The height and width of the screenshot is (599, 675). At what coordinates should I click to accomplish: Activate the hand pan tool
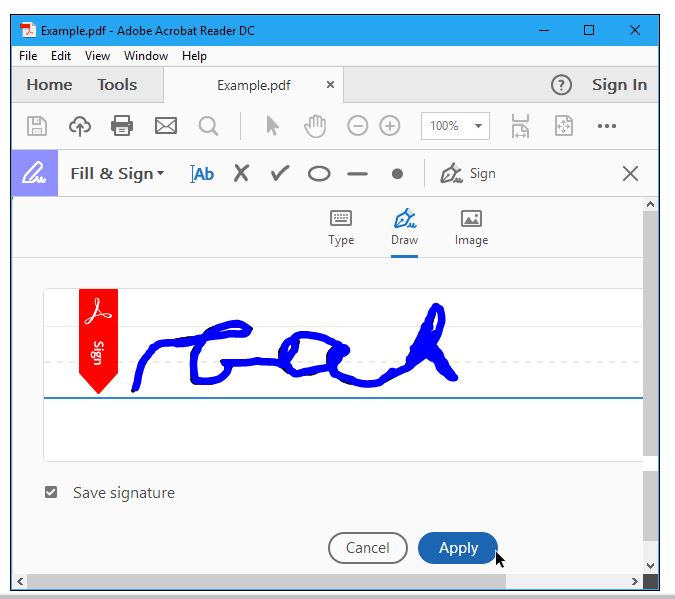pyautogui.click(x=315, y=126)
